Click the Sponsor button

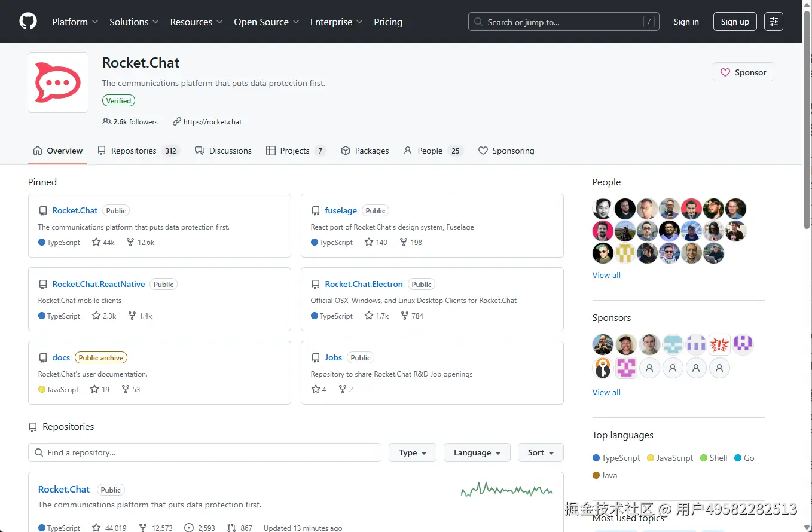(x=743, y=72)
